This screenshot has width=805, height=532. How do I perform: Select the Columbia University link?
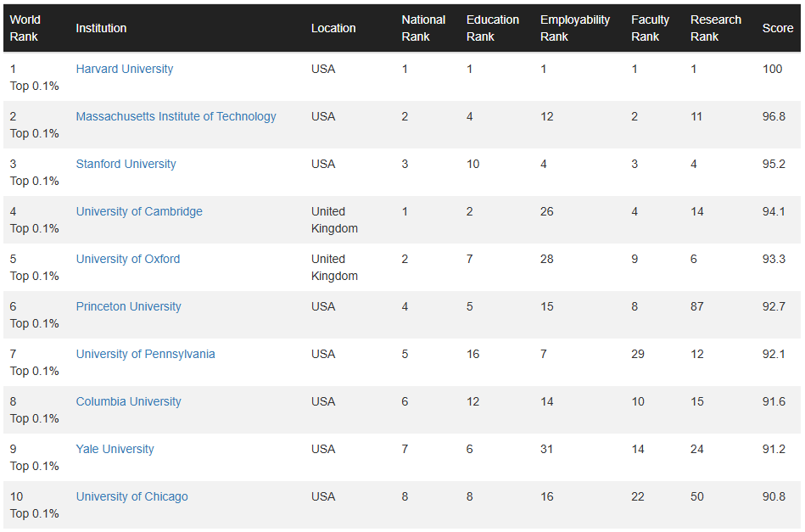[128, 401]
